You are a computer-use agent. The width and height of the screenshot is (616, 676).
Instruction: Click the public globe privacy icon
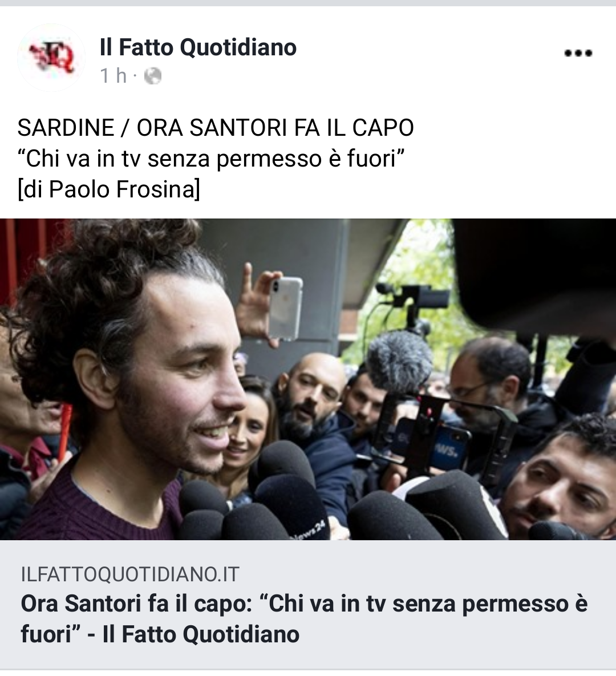[x=153, y=76]
